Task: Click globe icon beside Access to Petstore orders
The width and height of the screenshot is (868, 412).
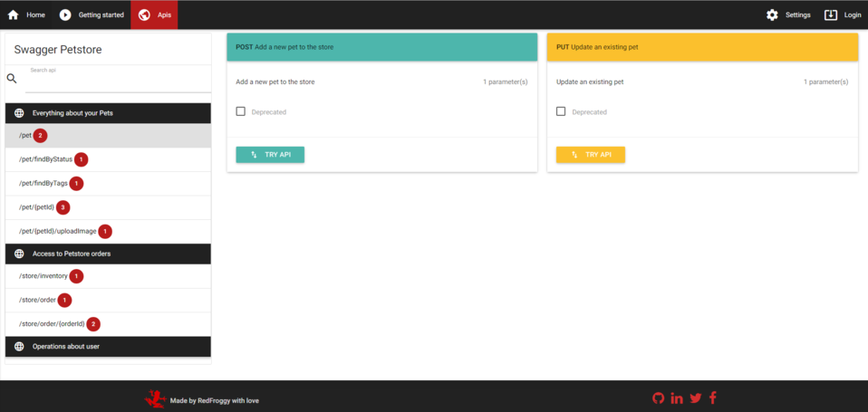Action: coord(19,254)
